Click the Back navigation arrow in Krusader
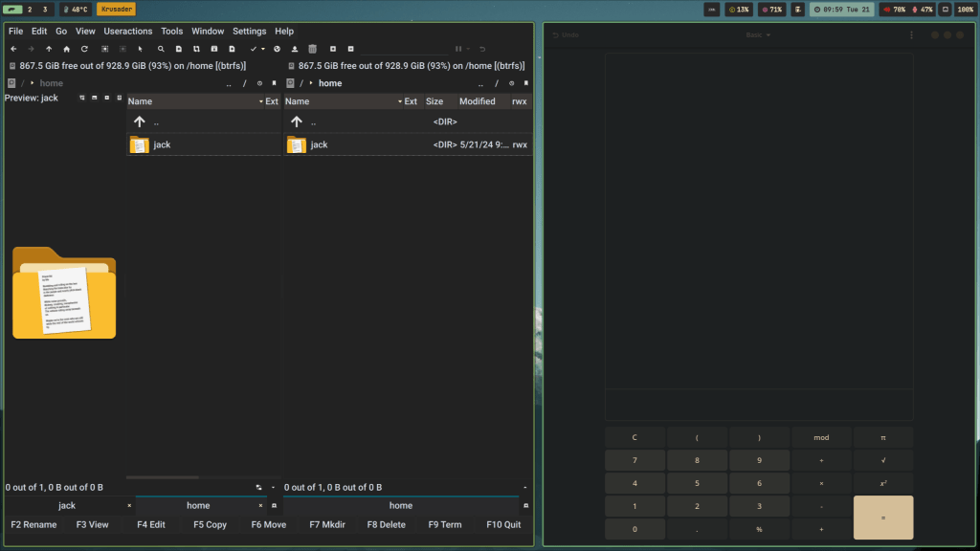This screenshot has height=551, width=980. 13,49
